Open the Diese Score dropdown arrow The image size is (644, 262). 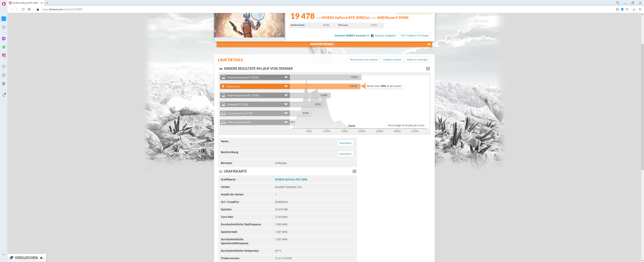(286, 86)
